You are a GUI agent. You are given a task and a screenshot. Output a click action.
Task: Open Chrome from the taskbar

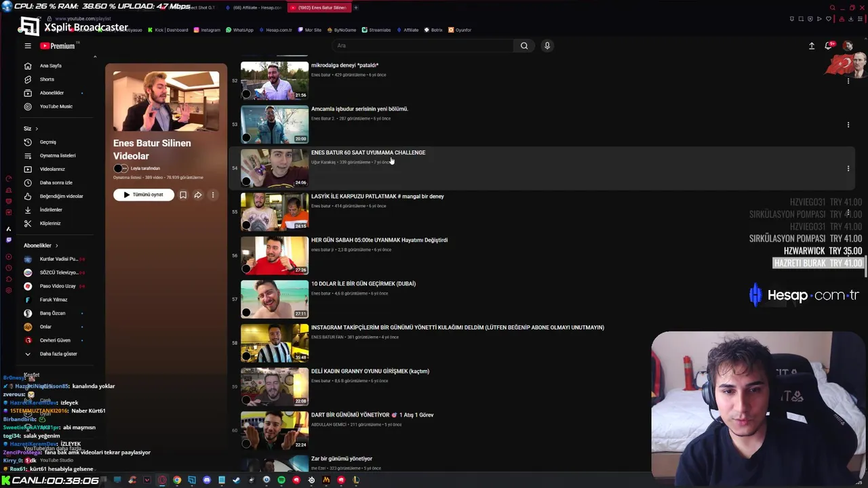click(177, 480)
